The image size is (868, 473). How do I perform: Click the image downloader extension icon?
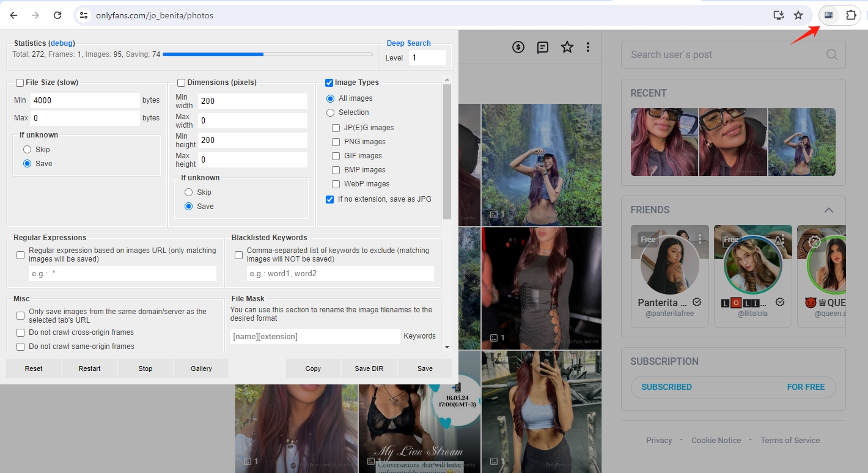829,15
